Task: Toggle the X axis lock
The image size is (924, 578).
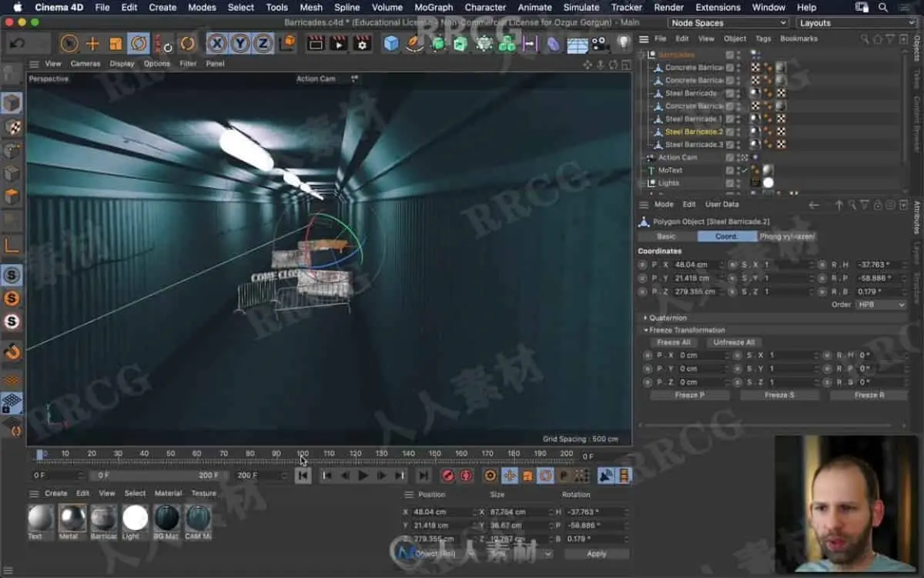Action: tap(218, 43)
